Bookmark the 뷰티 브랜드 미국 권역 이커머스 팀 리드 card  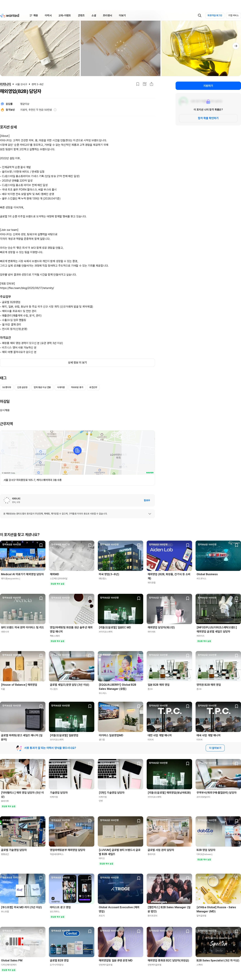tap(41, 598)
